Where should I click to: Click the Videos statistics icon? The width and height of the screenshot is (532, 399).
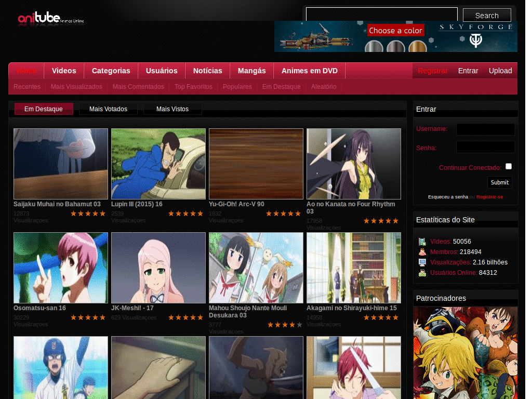pyautogui.click(x=422, y=242)
